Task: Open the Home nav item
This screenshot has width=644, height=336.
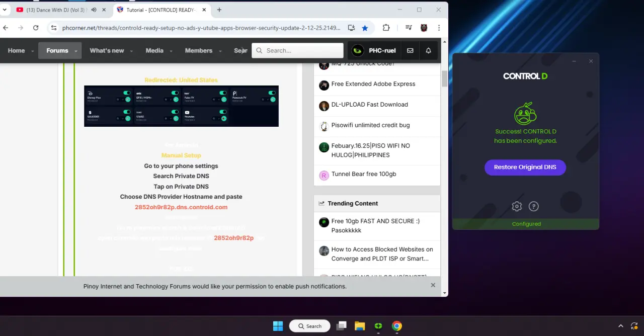Action: [x=16, y=50]
